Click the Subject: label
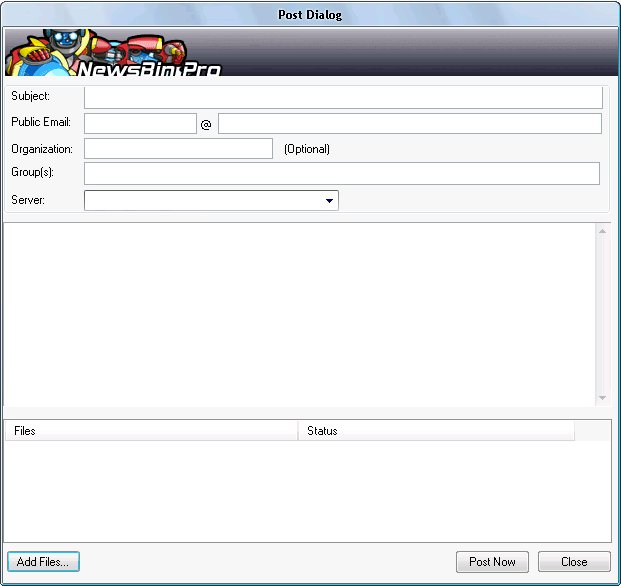The width and height of the screenshot is (621, 586). pos(30,96)
